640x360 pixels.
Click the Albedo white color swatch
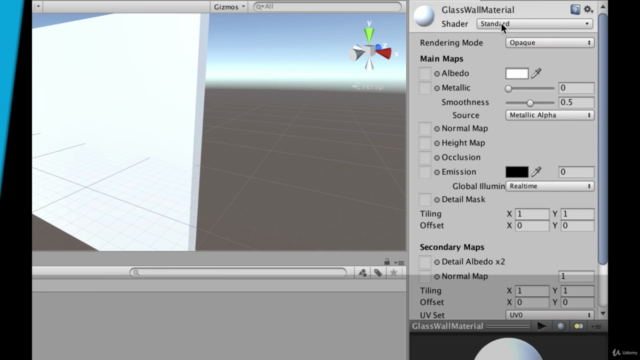coord(517,73)
